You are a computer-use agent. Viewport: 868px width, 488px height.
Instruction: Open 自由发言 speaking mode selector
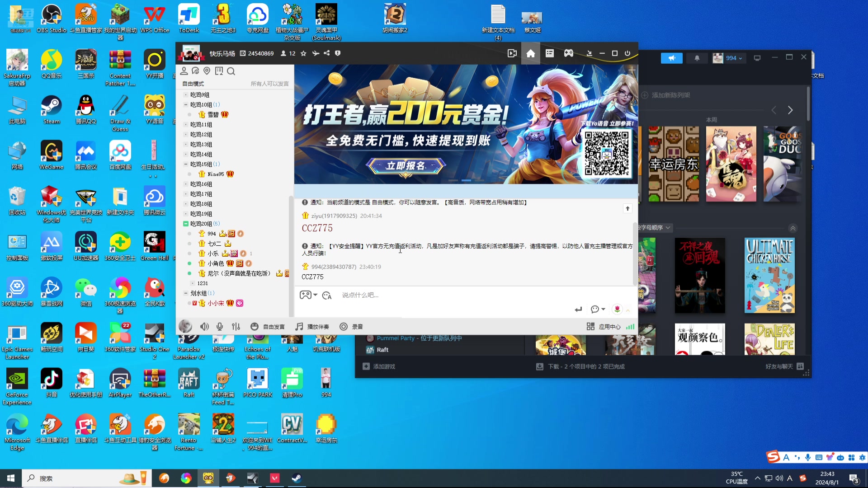tap(268, 326)
